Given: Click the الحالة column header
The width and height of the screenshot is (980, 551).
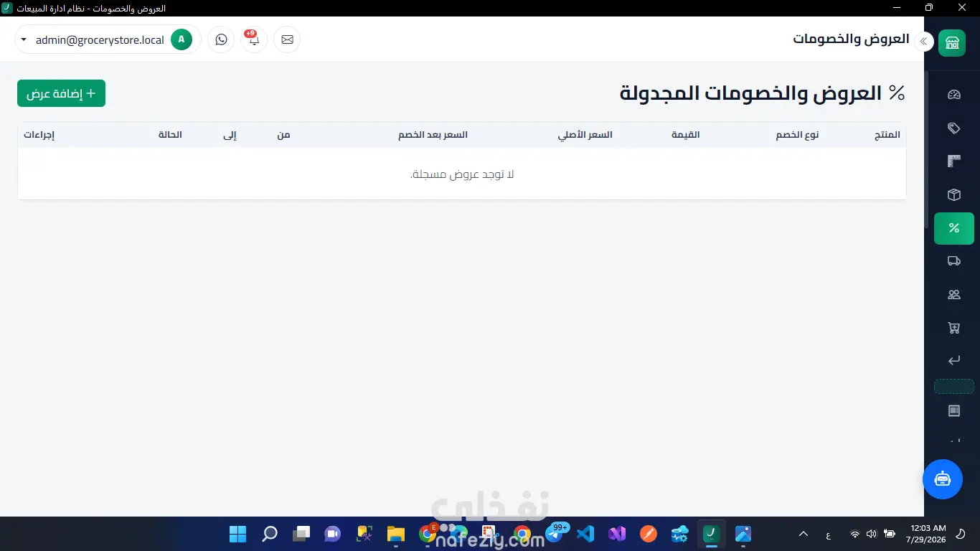Looking at the screenshot, I should (170, 135).
